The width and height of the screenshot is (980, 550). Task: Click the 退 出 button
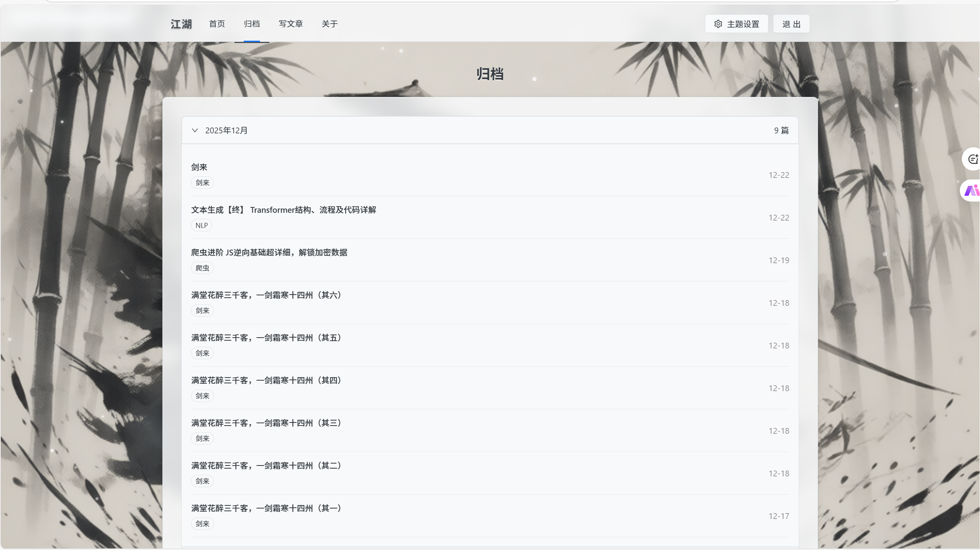coord(791,24)
